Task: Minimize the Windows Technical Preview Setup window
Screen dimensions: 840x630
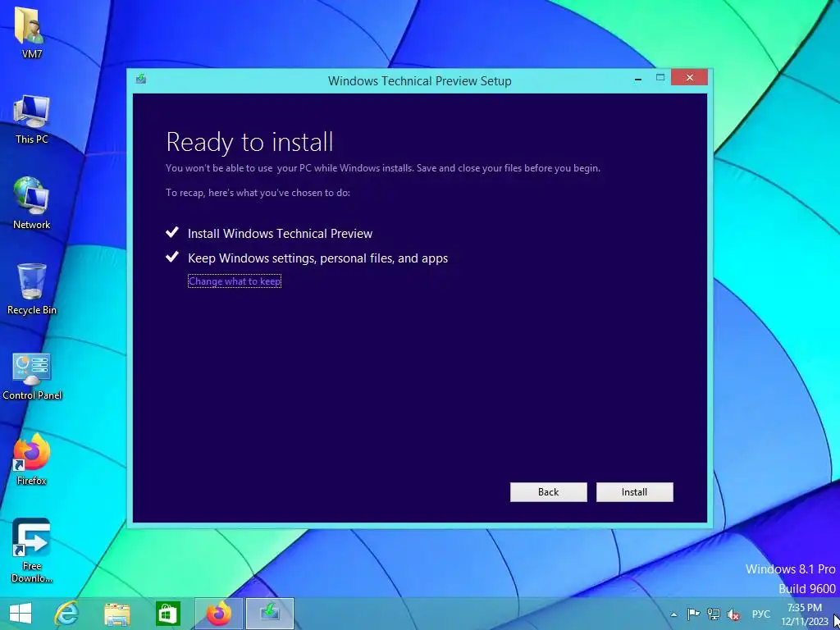Action: [637, 79]
